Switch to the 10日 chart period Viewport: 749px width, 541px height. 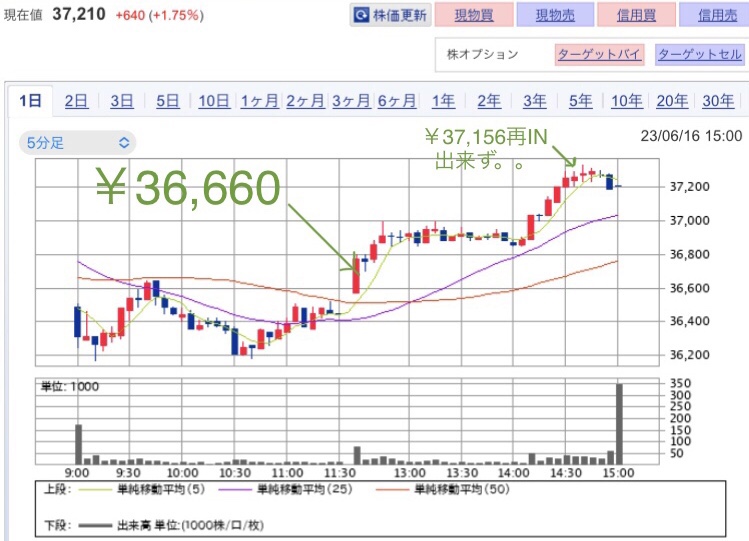214,101
